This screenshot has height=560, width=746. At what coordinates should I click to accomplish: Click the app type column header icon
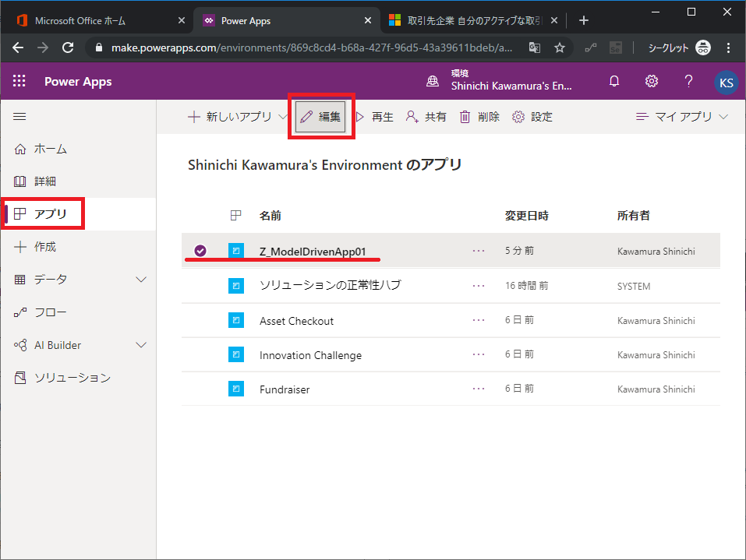(x=235, y=215)
